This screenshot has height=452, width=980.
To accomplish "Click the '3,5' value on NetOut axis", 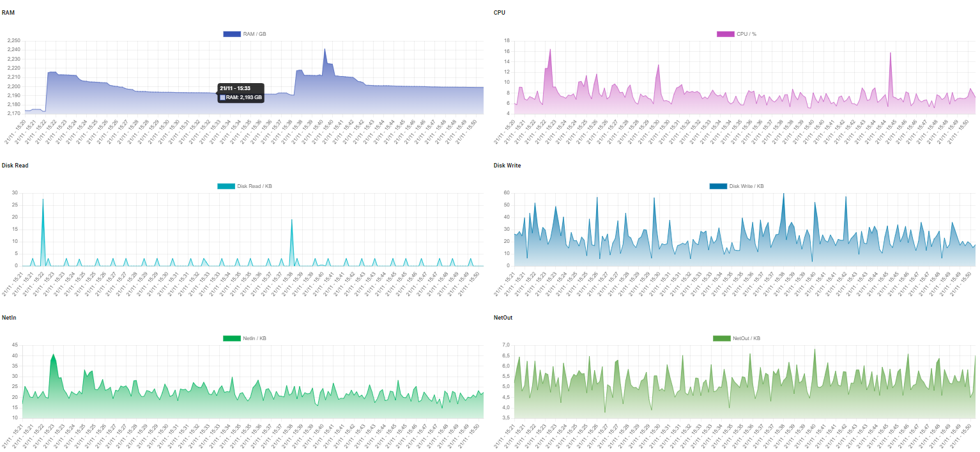I will [507, 418].
